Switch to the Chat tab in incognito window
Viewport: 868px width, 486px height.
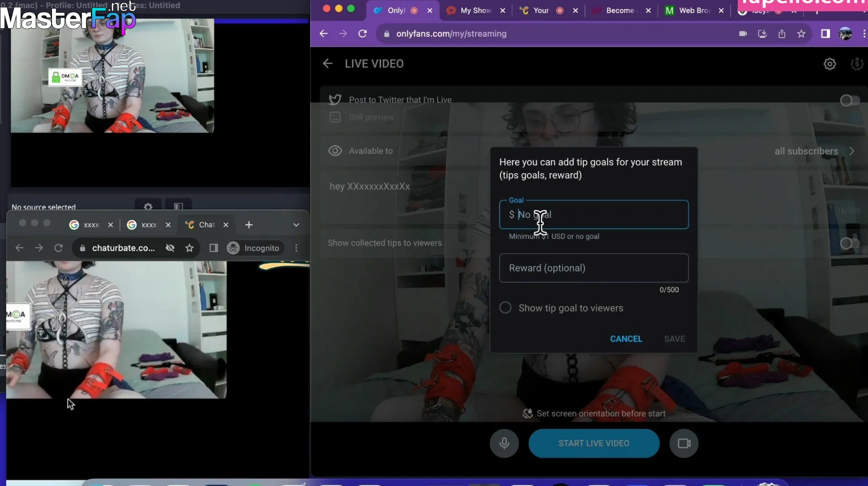[207, 225]
